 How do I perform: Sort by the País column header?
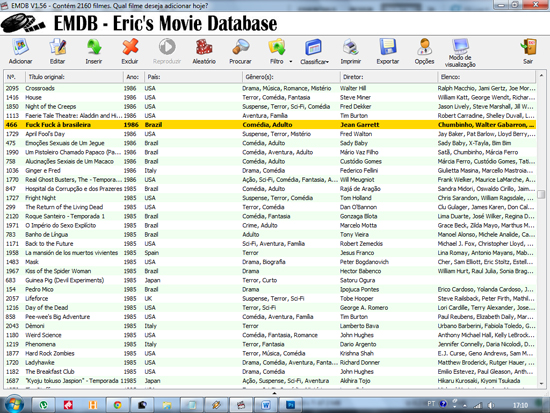pyautogui.click(x=193, y=77)
